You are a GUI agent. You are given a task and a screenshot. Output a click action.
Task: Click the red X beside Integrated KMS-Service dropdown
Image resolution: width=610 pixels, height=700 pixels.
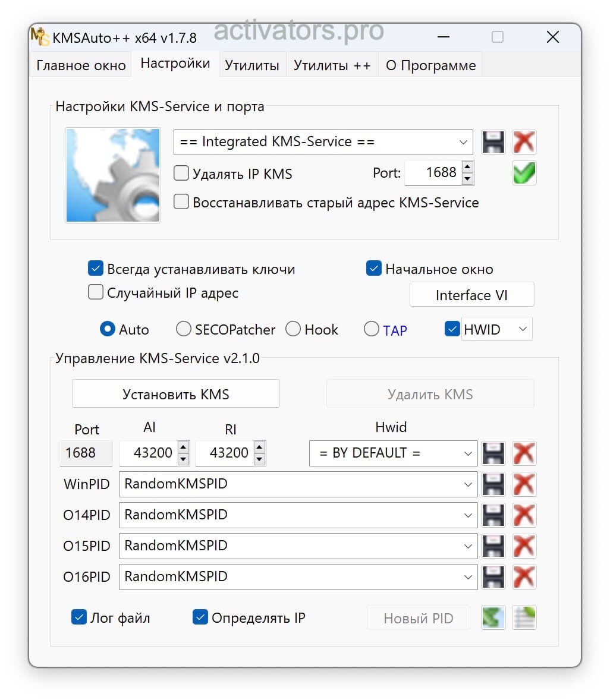click(524, 142)
